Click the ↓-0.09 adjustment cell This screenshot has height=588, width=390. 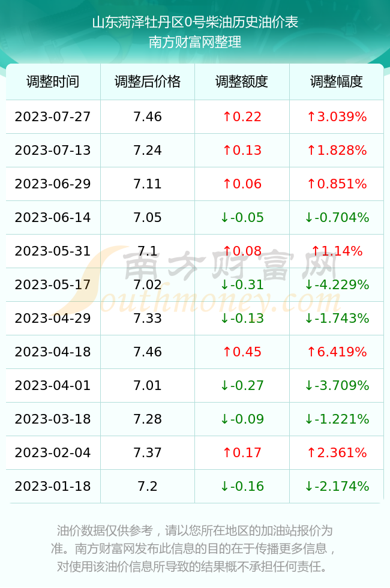pyautogui.click(x=242, y=419)
